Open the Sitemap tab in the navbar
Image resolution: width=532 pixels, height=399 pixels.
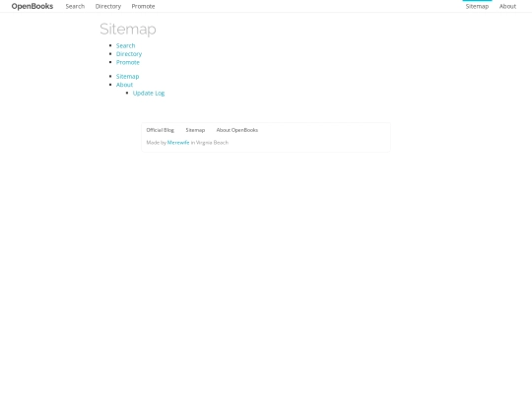pyautogui.click(x=477, y=6)
